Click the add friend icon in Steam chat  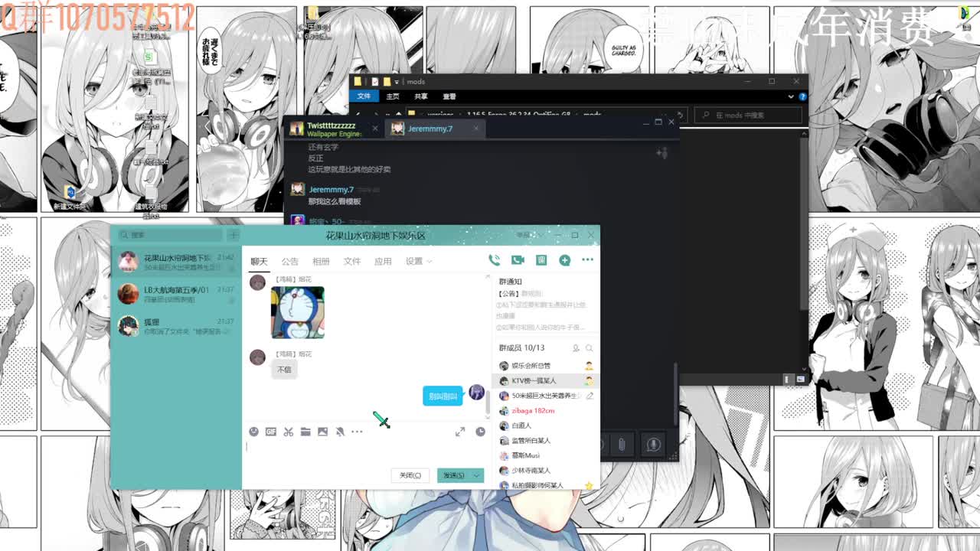pyautogui.click(x=662, y=153)
